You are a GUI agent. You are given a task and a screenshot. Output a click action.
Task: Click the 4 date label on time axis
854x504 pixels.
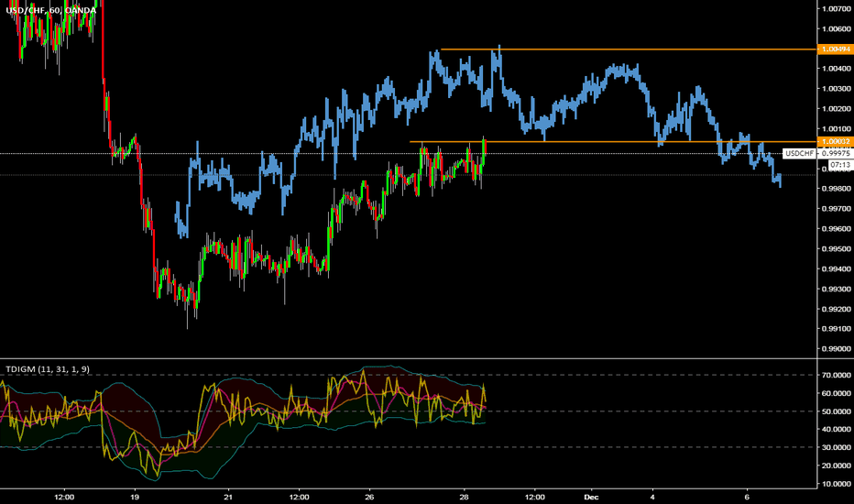(652, 497)
